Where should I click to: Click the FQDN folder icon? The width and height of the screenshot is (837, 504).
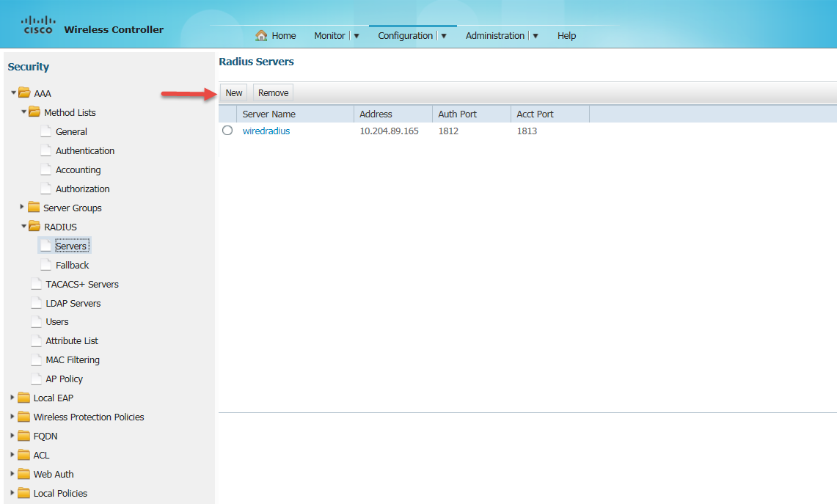point(23,437)
